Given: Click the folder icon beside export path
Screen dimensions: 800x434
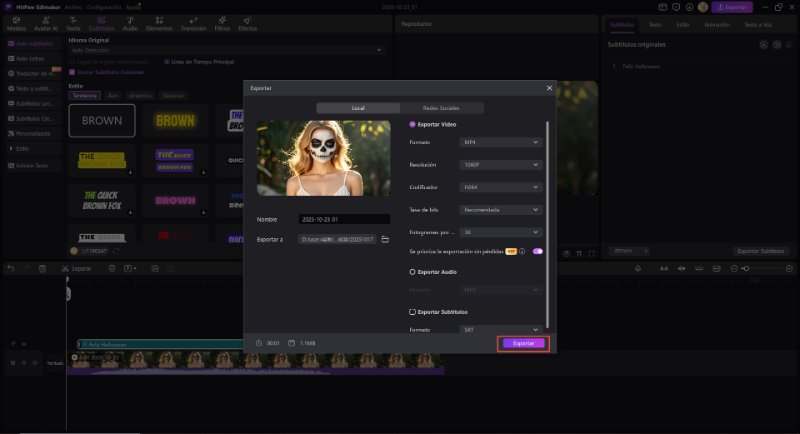Looking at the screenshot, I should [385, 240].
